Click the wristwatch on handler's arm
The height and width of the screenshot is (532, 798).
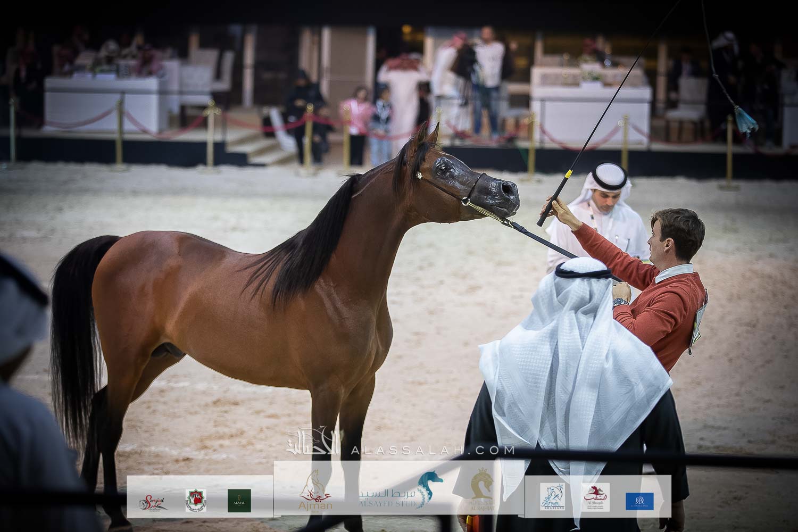pos(620,302)
